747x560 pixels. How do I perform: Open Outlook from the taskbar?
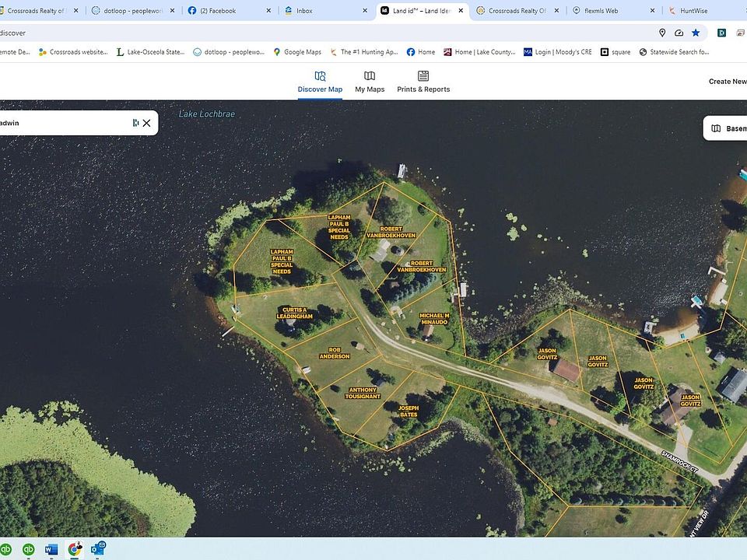point(98,549)
